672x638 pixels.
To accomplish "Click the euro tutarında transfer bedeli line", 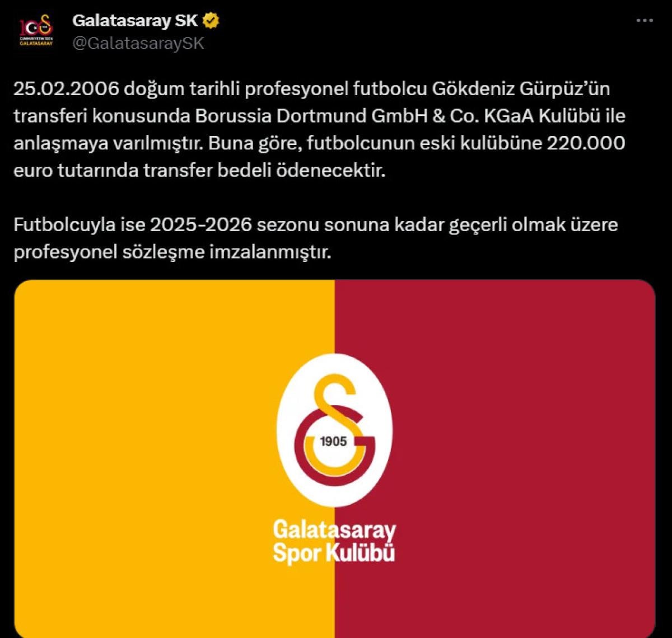I will click(x=200, y=171).
